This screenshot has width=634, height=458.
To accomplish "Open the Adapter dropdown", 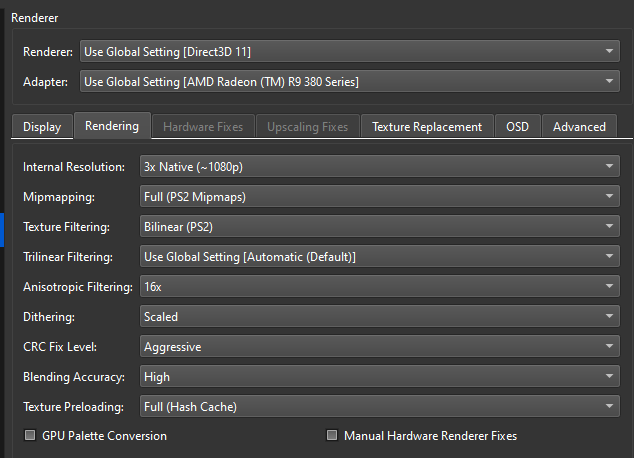I will coord(349,81).
